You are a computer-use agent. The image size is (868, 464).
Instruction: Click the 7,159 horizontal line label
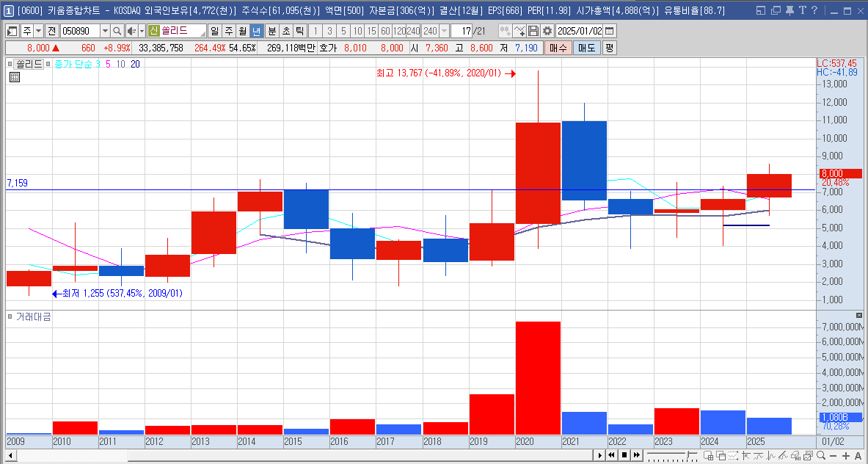[x=17, y=183]
